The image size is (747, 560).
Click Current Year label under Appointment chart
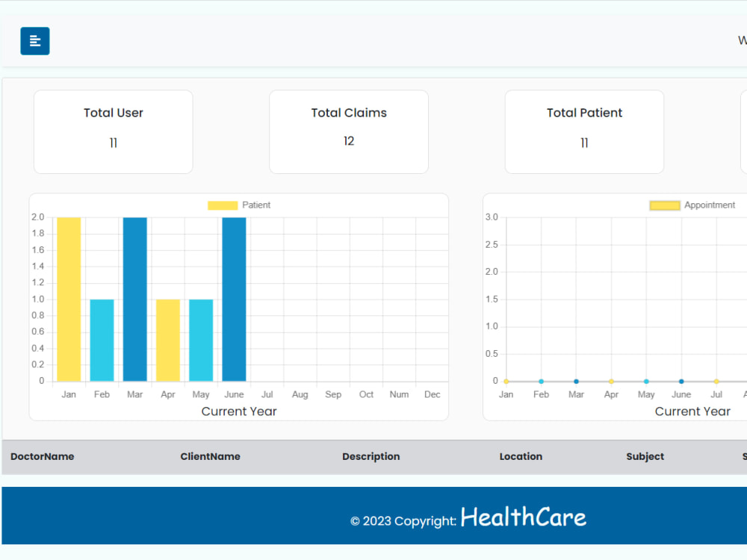[692, 411]
